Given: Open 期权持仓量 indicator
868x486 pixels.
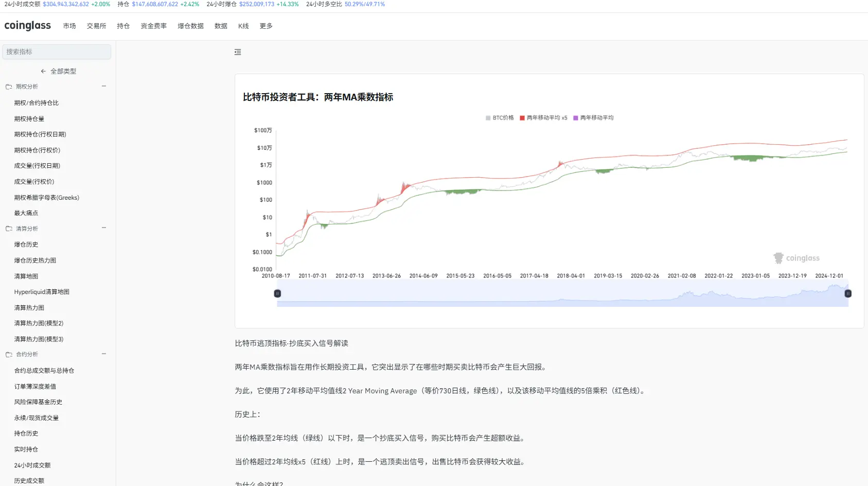Looking at the screenshot, I should click(29, 119).
